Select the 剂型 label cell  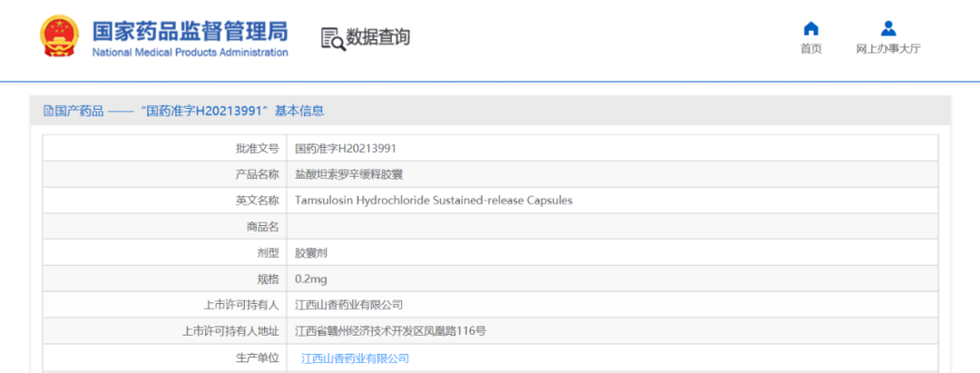(x=164, y=253)
